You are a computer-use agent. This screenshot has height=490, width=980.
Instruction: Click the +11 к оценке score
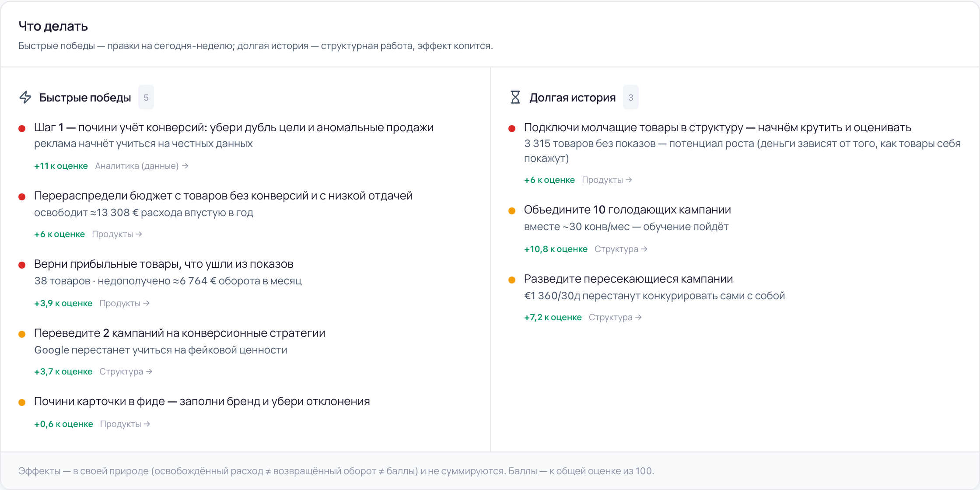tap(61, 166)
